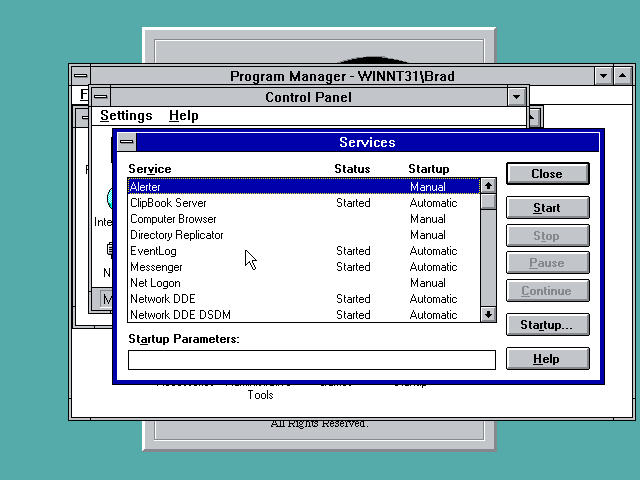
Task: Select the Net Logon service
Action: tap(304, 283)
